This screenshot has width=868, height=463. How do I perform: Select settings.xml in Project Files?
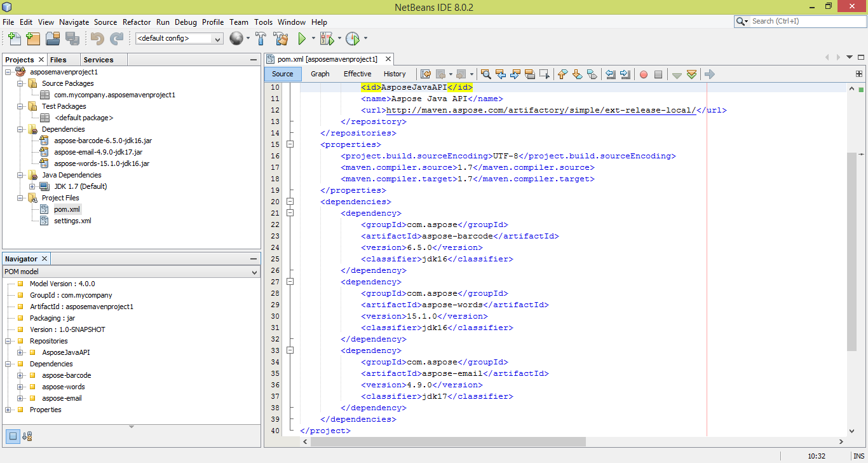click(72, 221)
